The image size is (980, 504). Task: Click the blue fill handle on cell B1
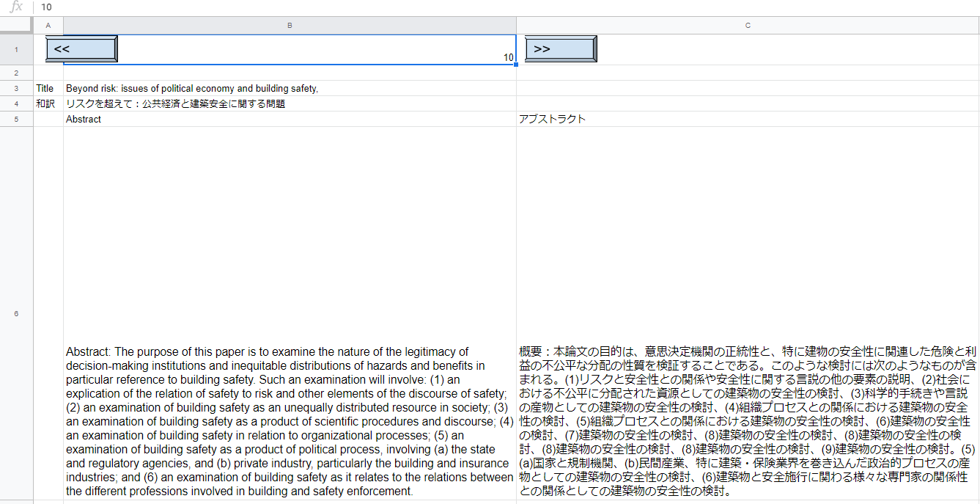tap(515, 65)
